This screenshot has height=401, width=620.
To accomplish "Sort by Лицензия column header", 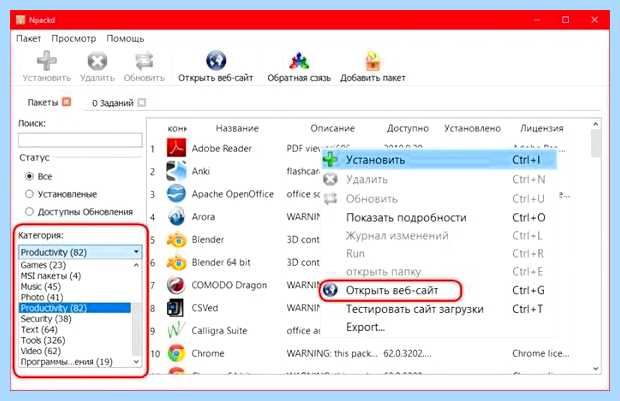I will (542, 128).
